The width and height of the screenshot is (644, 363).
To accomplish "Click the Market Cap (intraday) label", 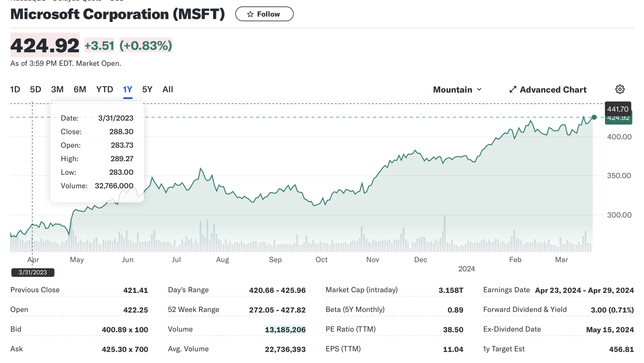I will [361, 290].
